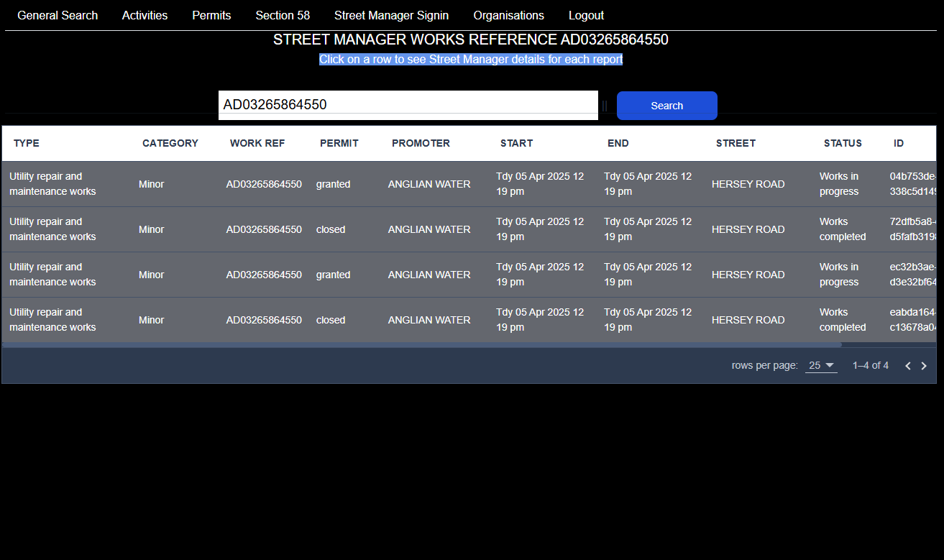
Task: Open the Section 58 menu item
Action: (x=283, y=15)
